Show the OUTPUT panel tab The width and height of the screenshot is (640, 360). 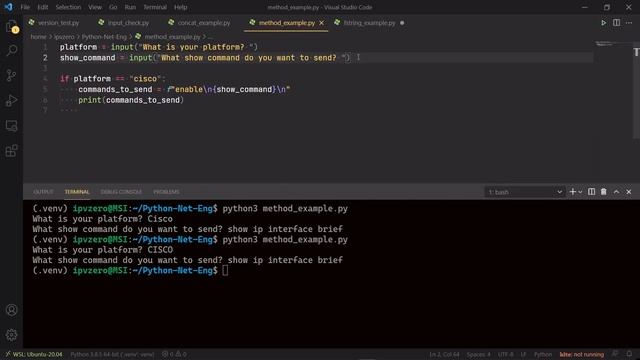click(x=43, y=192)
